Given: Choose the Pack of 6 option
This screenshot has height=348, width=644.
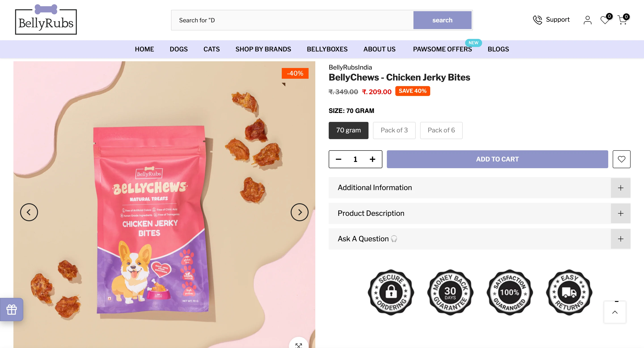Looking at the screenshot, I should pyautogui.click(x=441, y=130).
